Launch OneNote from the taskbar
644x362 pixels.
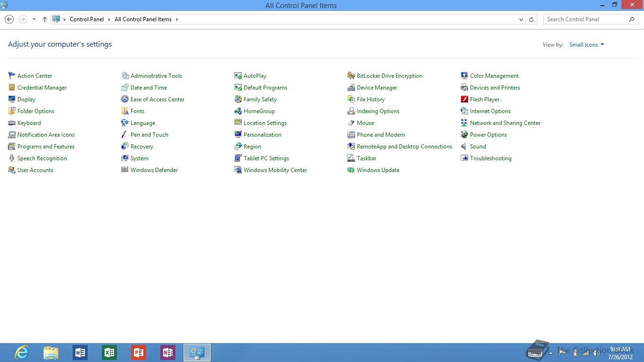[168, 353]
